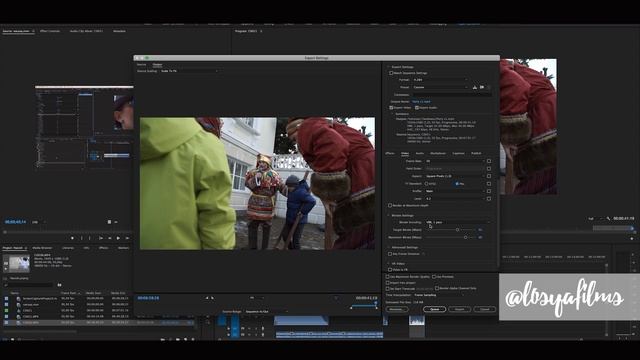Add a marker in the Source monitor
The width and height of the screenshot is (640, 360).
coord(72,238)
